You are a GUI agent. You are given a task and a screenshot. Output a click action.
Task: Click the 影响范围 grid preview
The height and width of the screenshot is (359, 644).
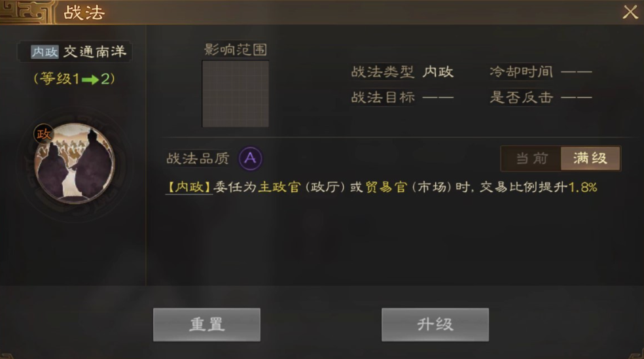(x=236, y=94)
